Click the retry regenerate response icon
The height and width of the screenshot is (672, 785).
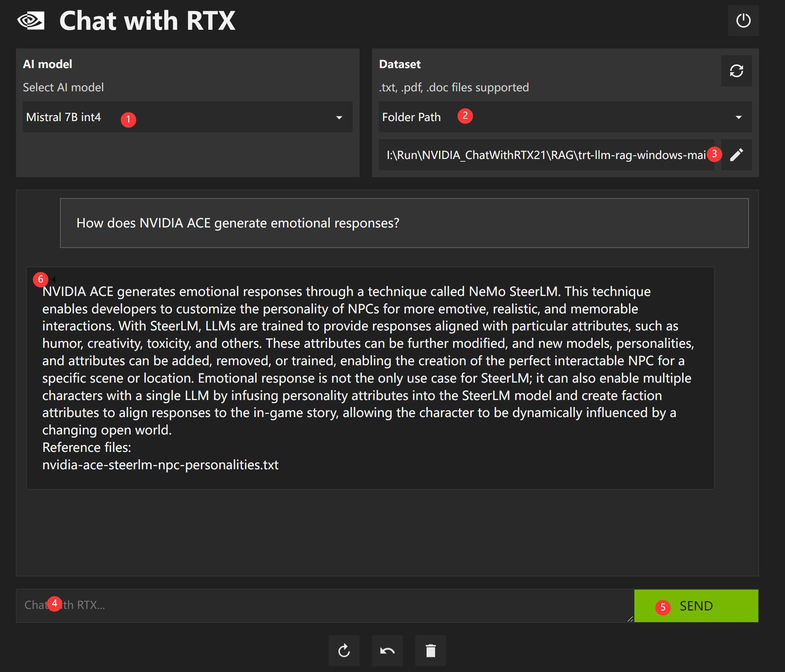click(344, 651)
